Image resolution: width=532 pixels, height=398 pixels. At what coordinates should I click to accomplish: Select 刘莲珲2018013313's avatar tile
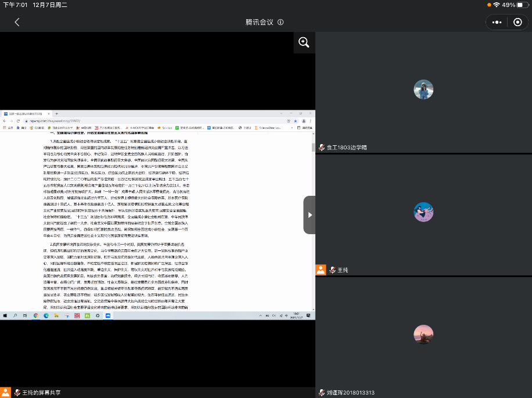pyautogui.click(x=423, y=334)
